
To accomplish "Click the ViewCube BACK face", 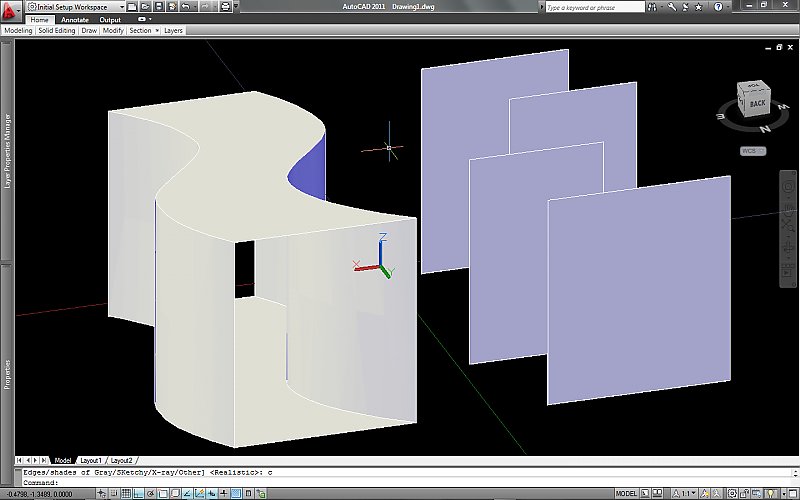I will click(x=757, y=103).
